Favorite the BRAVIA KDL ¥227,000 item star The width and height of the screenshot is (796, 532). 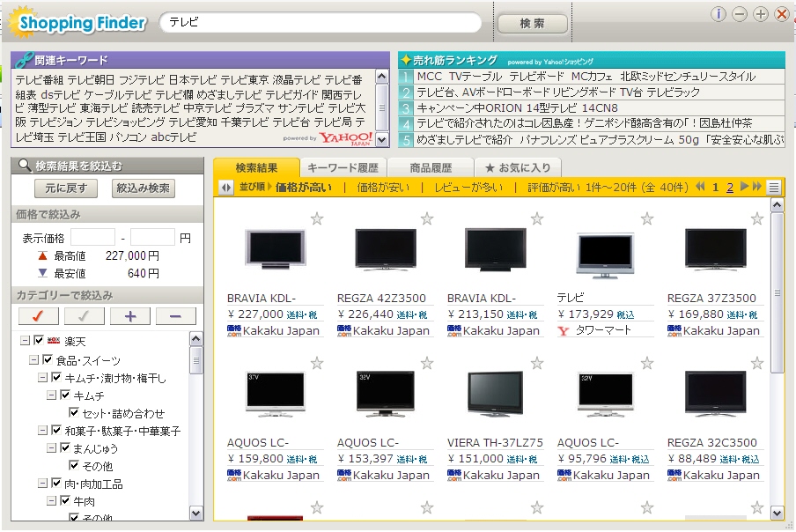(x=317, y=218)
